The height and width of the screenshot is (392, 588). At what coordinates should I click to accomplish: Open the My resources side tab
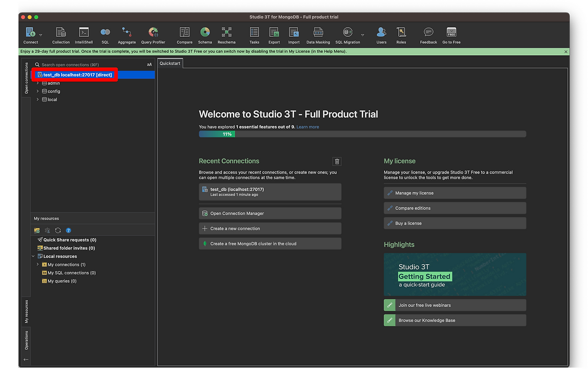tap(26, 312)
